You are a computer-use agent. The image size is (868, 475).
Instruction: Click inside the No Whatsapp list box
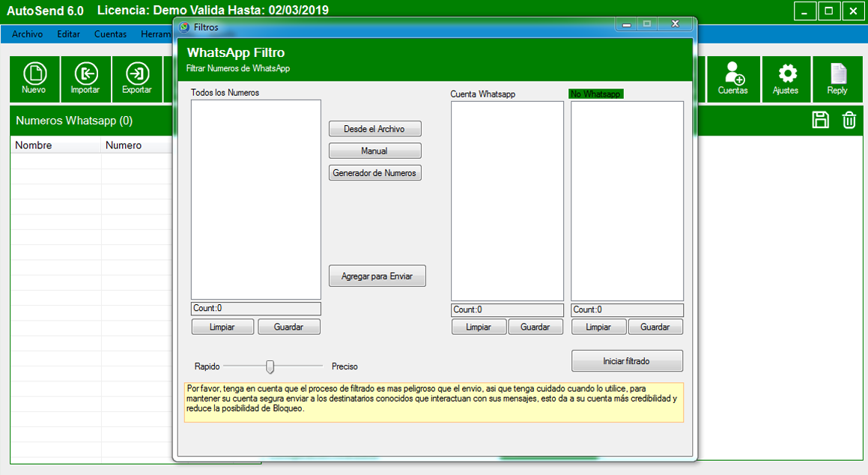pos(627,201)
